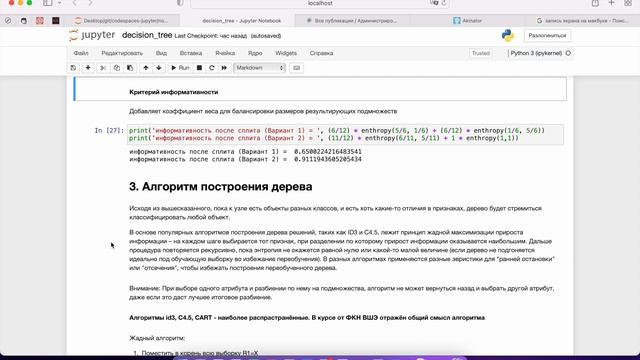Interrupt the kernel with the stop icon
640x360 pixels.
[x=199, y=68]
